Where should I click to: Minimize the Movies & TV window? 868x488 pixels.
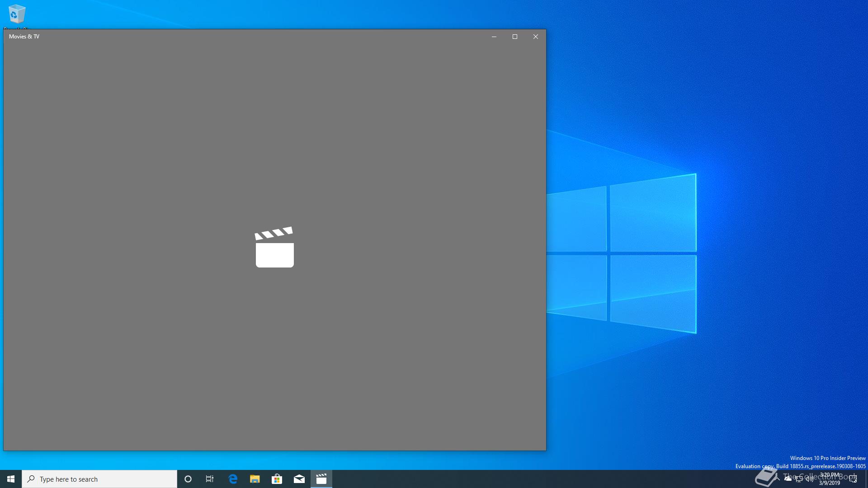click(x=494, y=37)
